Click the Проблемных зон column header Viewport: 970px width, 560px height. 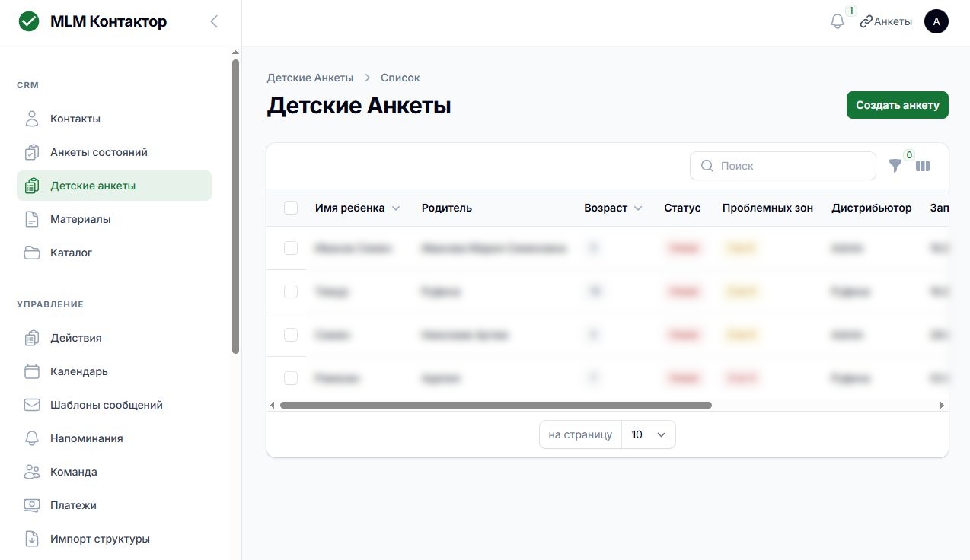pyautogui.click(x=767, y=208)
